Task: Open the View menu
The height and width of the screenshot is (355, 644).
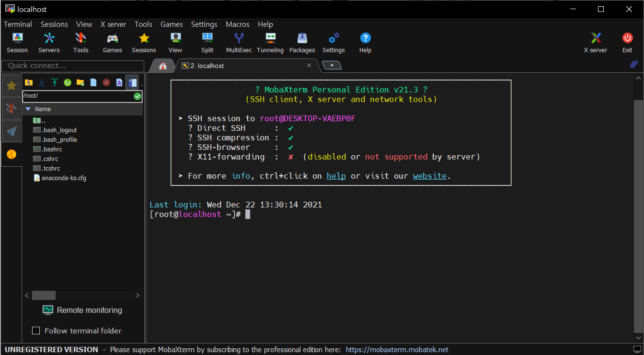Action: (x=84, y=24)
